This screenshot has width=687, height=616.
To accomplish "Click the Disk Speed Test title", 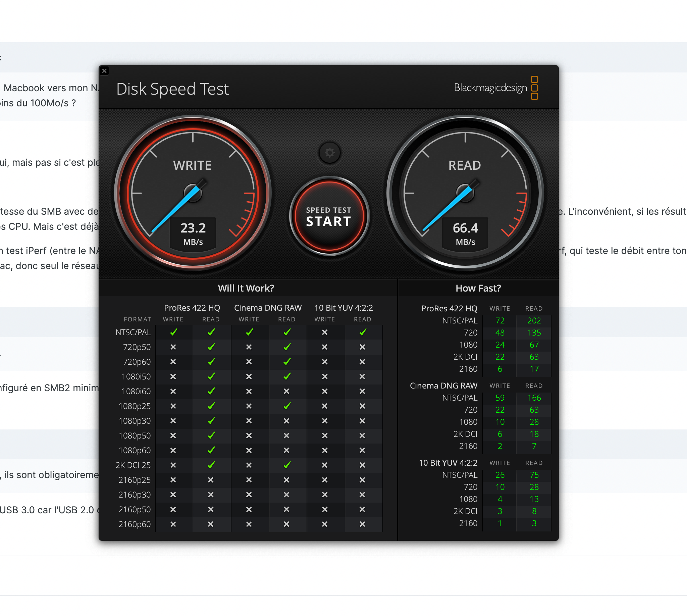I will pyautogui.click(x=173, y=89).
